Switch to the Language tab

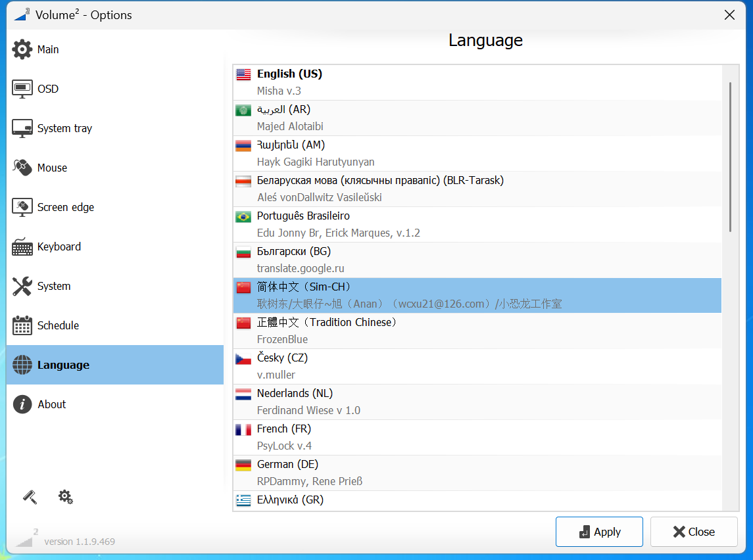63,365
